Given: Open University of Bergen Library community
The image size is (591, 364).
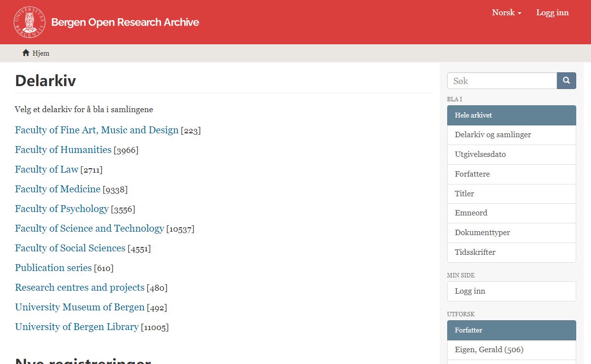Looking at the screenshot, I should [77, 327].
